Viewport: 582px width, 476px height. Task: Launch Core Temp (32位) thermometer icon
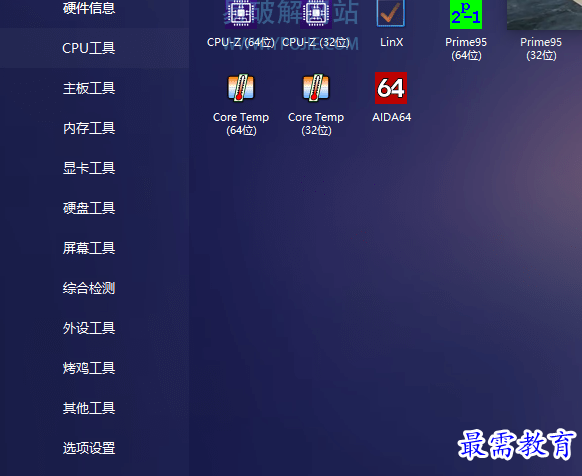316,88
